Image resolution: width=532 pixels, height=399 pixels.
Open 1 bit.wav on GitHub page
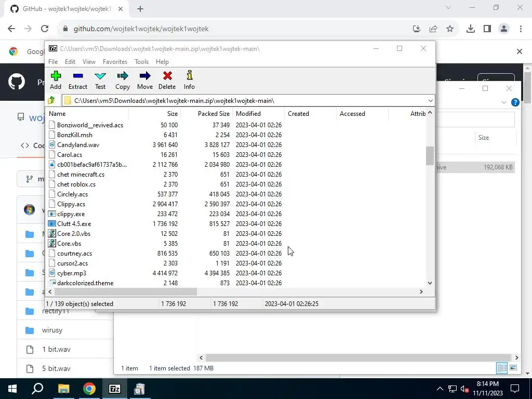[x=56, y=349]
